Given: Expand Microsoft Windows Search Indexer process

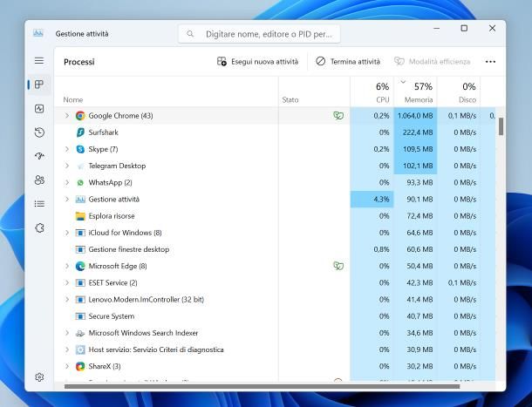Looking at the screenshot, I should click(x=67, y=333).
